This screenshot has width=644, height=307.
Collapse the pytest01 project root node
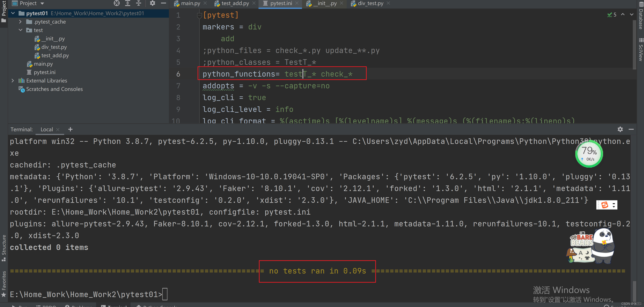click(13, 13)
